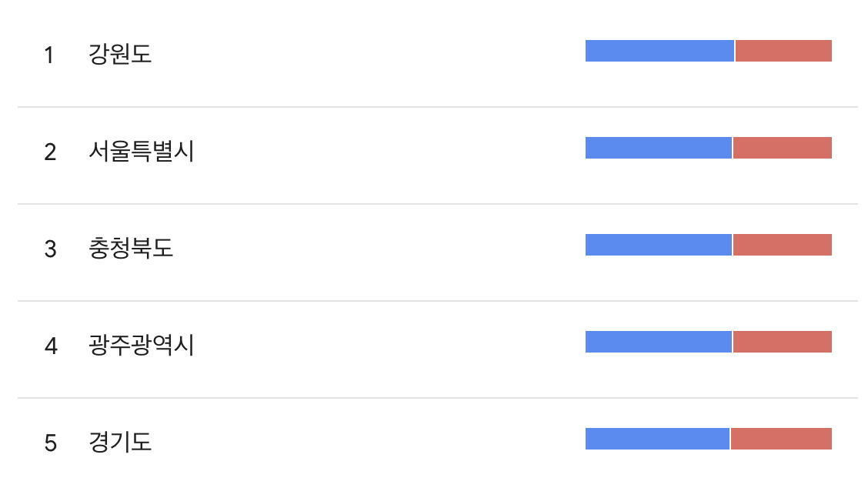Select the 서울특별시 region entry

point(142,152)
